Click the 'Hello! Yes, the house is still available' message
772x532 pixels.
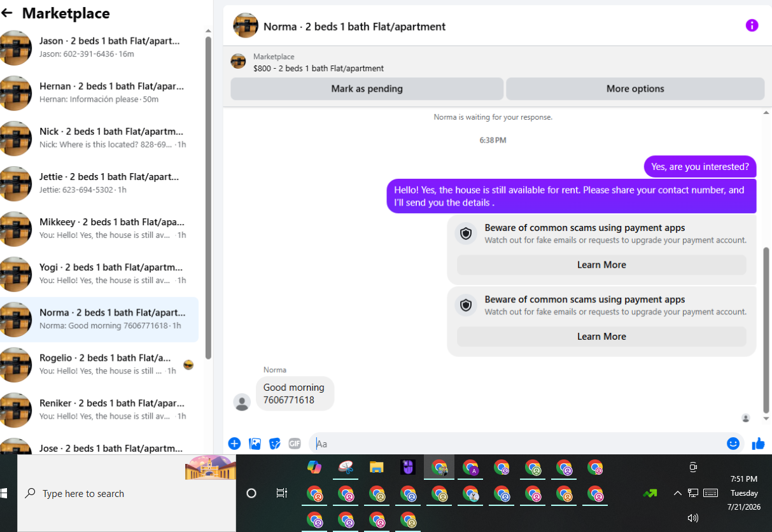coord(572,196)
